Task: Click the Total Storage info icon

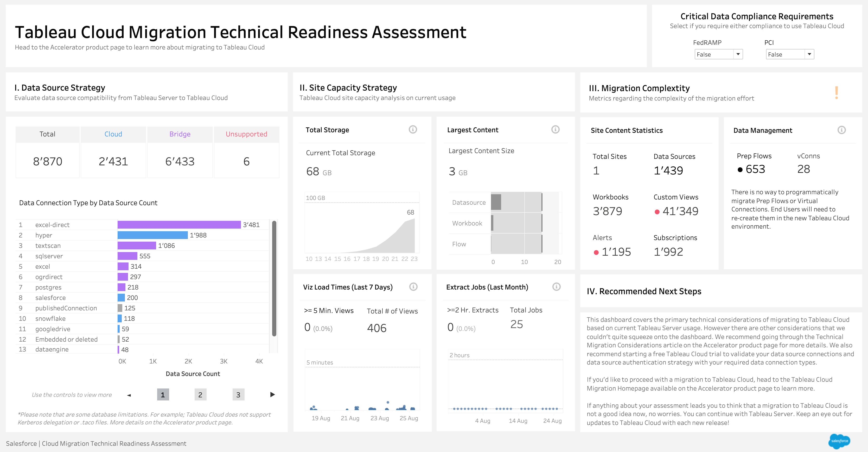Action: [x=412, y=129]
